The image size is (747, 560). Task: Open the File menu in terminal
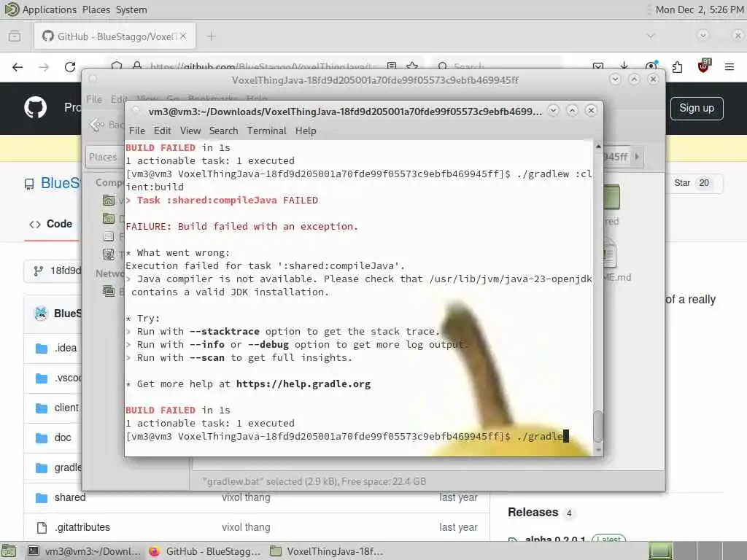[x=136, y=131]
